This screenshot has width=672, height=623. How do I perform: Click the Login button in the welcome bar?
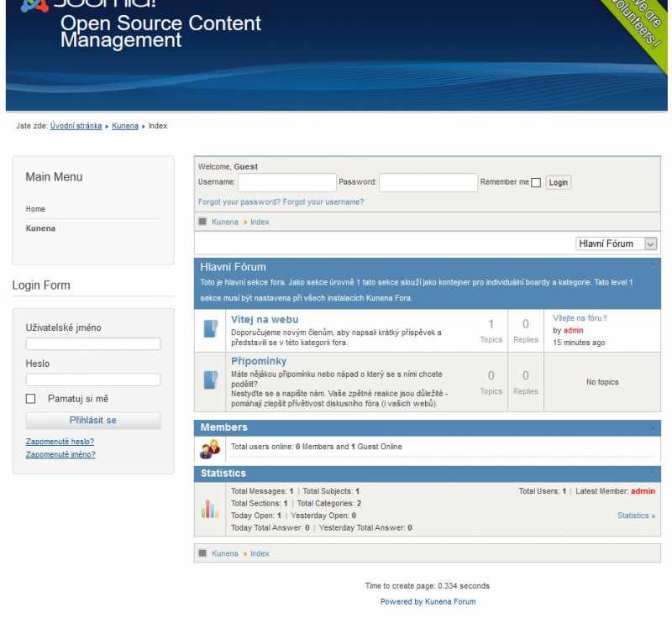(558, 182)
